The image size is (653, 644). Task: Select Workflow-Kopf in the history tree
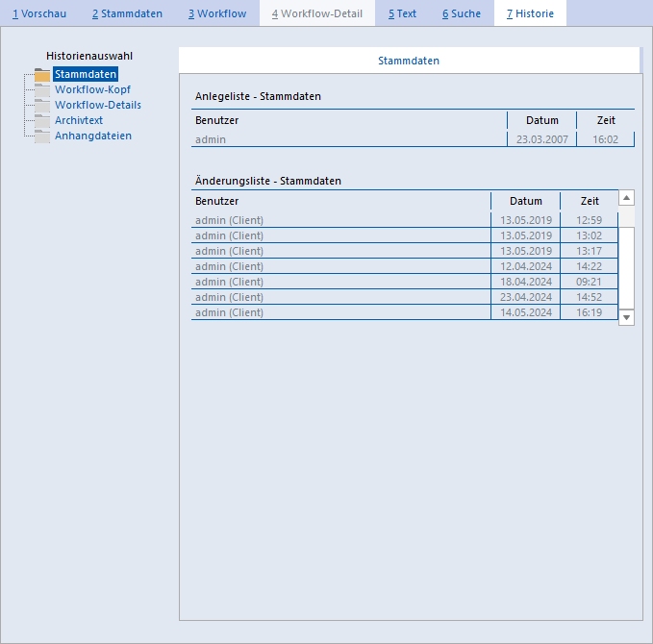point(92,89)
